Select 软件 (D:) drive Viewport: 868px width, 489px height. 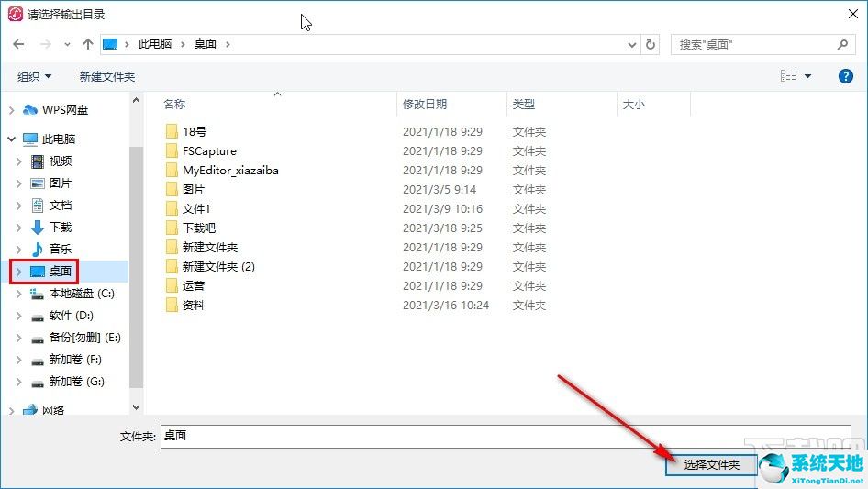tap(71, 316)
